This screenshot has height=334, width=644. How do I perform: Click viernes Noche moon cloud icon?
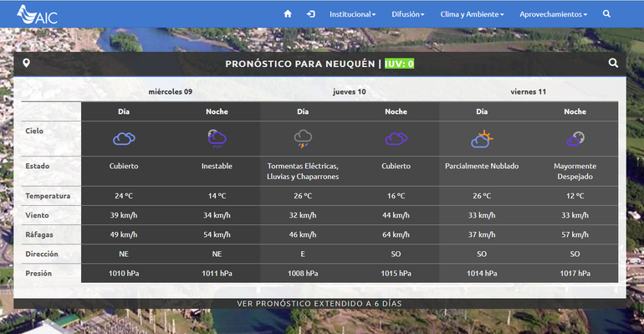(575, 138)
